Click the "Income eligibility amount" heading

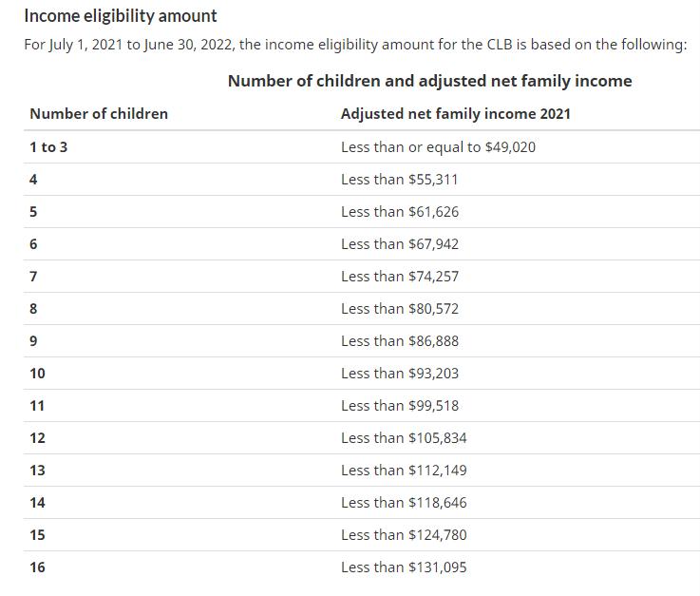point(121,16)
